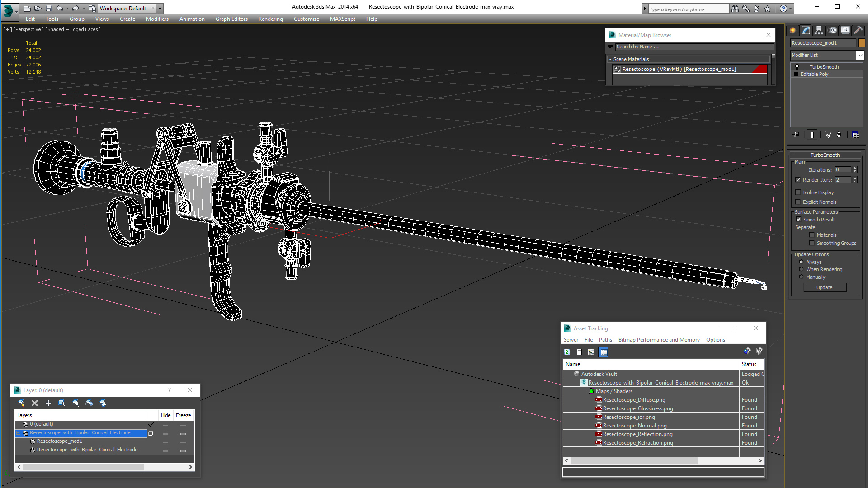Click Add Selected Objects plus icon
This screenshot has width=868, height=488.
click(x=48, y=403)
